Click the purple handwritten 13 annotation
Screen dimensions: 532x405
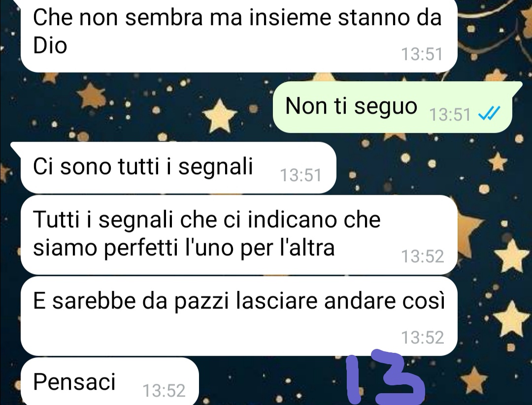pos(385,377)
